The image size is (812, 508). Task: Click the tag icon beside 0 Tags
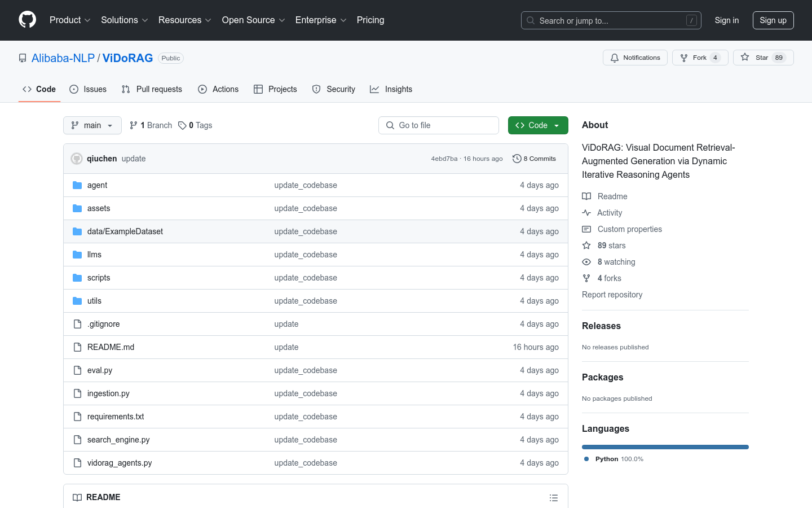coord(182,125)
